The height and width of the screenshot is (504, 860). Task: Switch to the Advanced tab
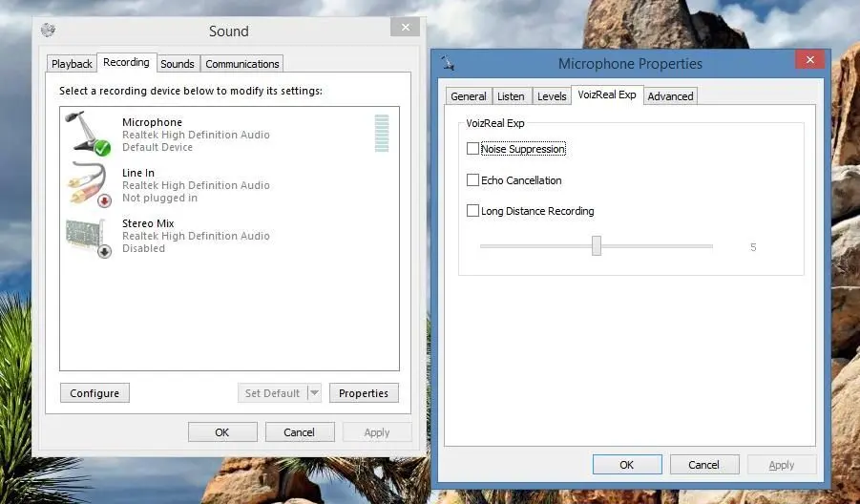pos(670,96)
